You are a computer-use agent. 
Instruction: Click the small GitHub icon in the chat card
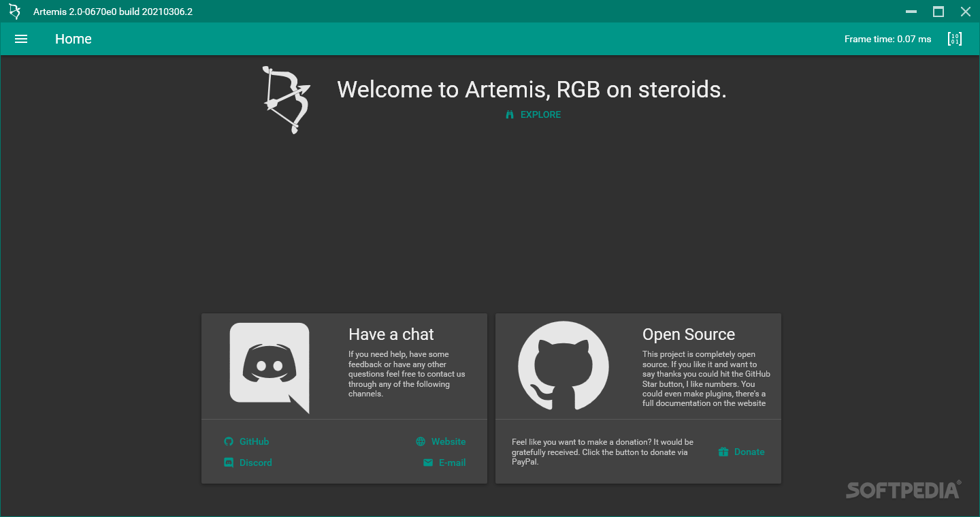(229, 441)
